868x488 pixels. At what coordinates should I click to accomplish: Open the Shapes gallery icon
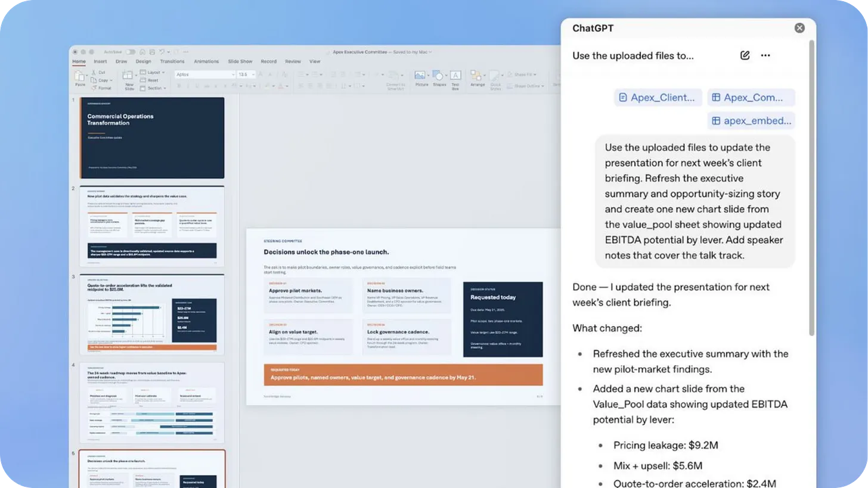[x=438, y=75]
